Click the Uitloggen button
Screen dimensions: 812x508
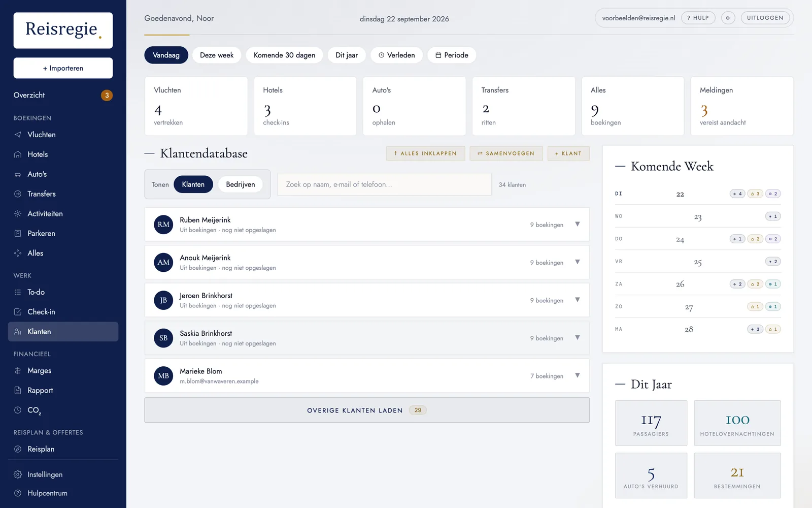765,18
